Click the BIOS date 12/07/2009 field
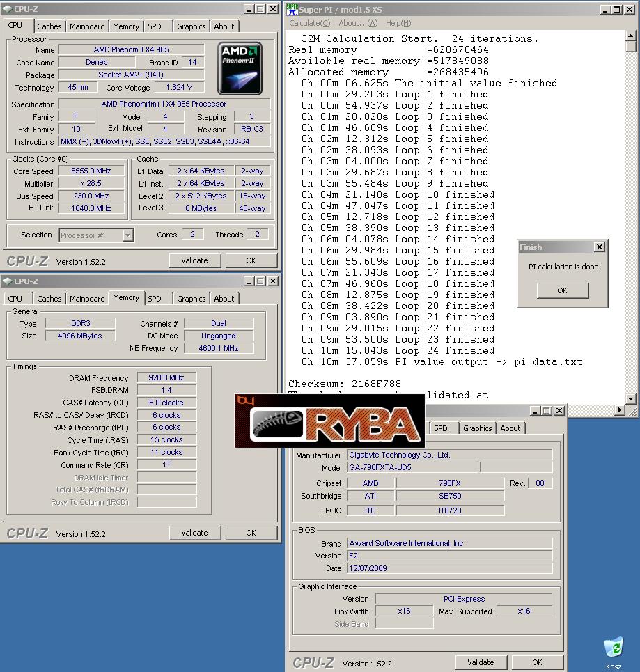This screenshot has height=672, width=640. [450, 568]
